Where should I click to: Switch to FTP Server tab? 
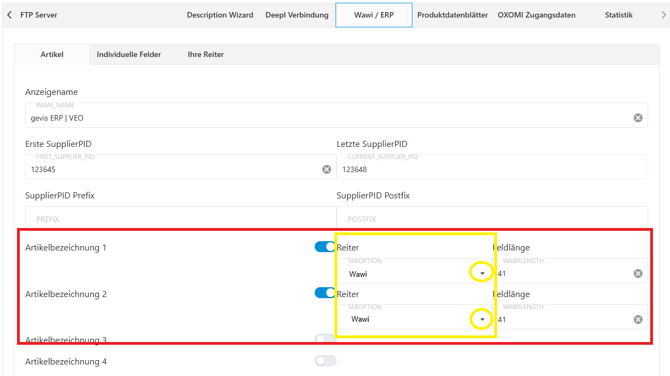(38, 15)
